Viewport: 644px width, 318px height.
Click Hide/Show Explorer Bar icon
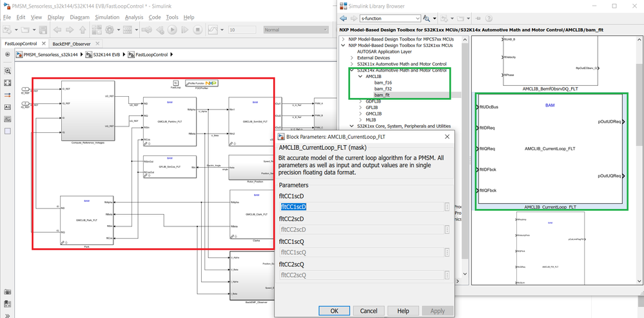(x=8, y=54)
